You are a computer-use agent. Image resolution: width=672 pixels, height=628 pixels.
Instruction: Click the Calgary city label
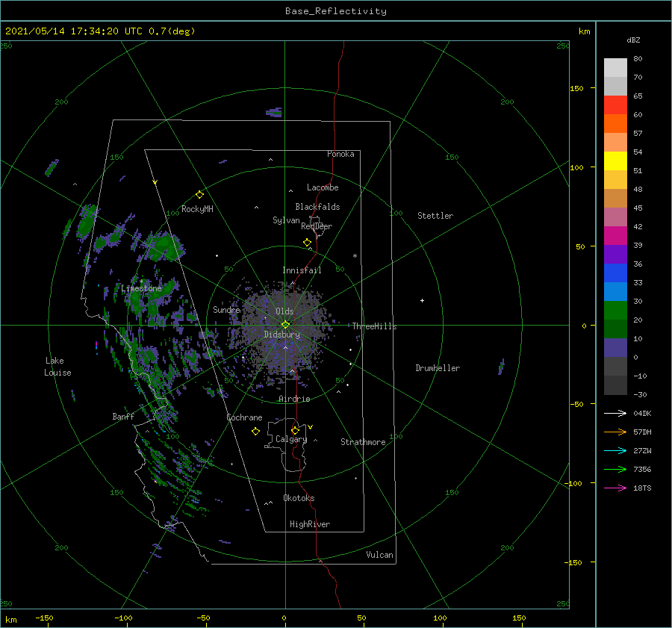tap(291, 439)
